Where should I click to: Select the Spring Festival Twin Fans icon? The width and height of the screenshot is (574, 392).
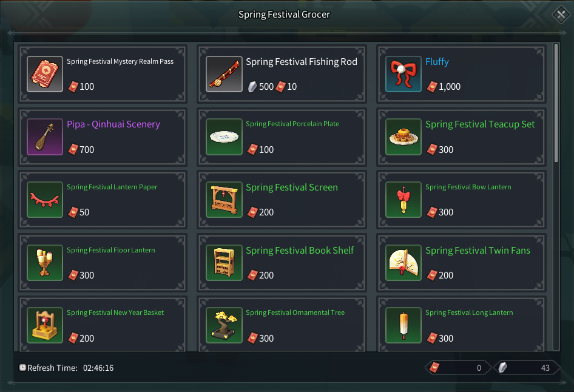403,263
